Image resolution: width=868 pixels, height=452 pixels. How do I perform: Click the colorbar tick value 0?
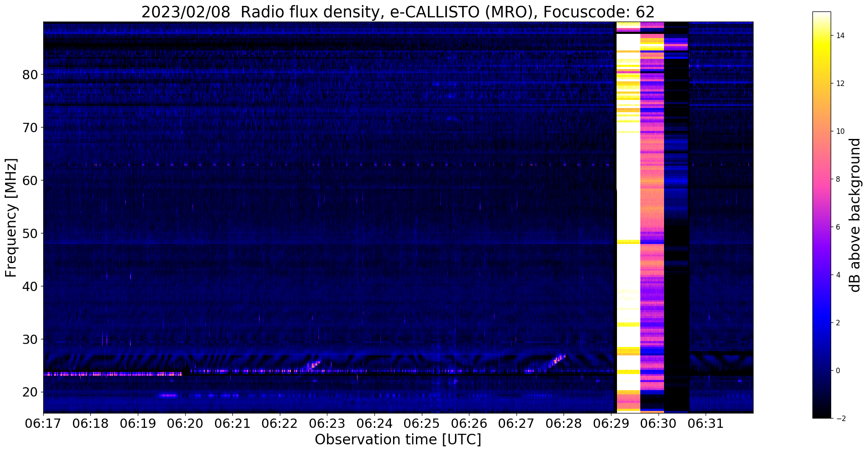[x=838, y=371]
